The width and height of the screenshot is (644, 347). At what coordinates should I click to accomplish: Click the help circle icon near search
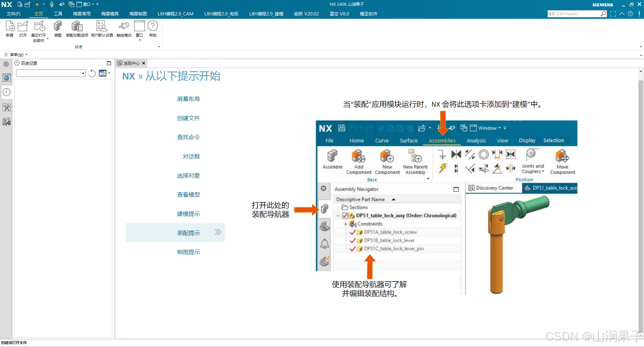[631, 14]
